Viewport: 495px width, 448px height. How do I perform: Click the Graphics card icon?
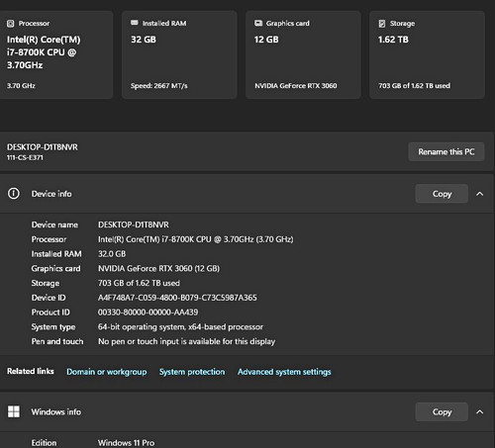pos(258,23)
